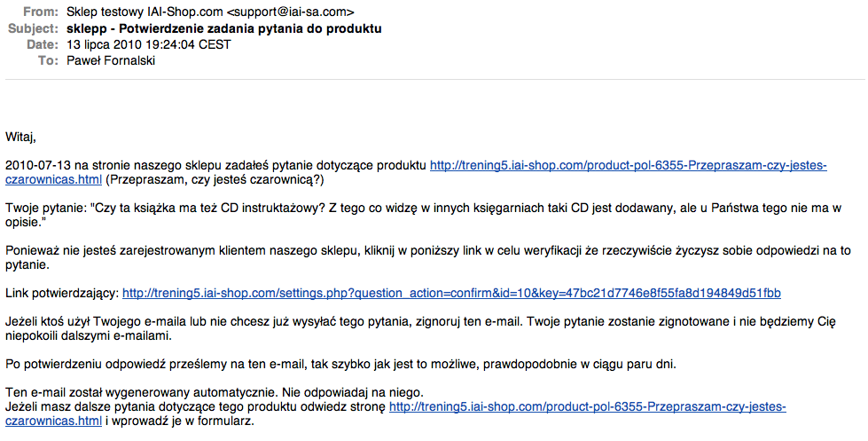Click the bold subject line text
The width and height of the screenshot is (868, 441).
coord(223,28)
